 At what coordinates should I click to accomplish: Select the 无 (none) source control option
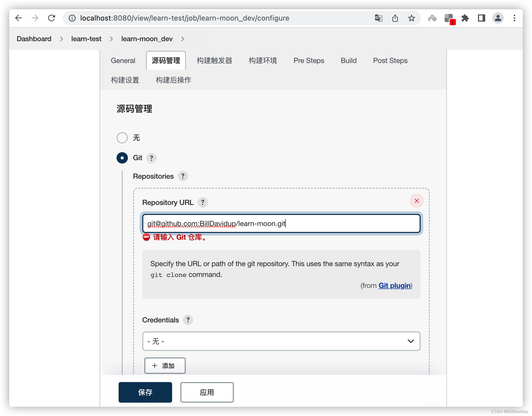pos(122,138)
